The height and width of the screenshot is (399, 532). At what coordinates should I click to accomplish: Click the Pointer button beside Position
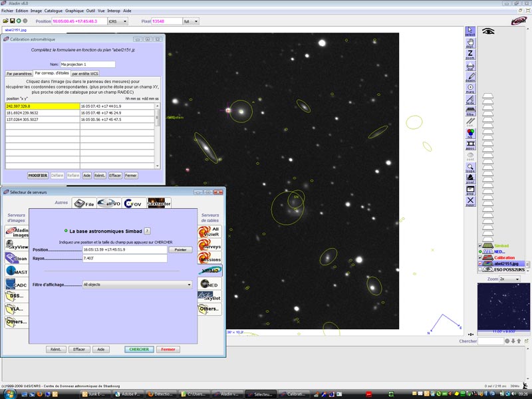[x=180, y=250]
